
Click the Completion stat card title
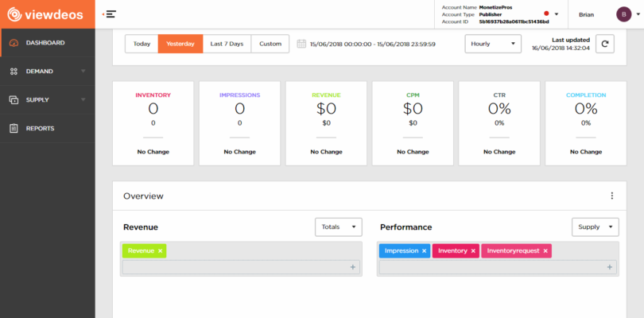pyautogui.click(x=586, y=95)
